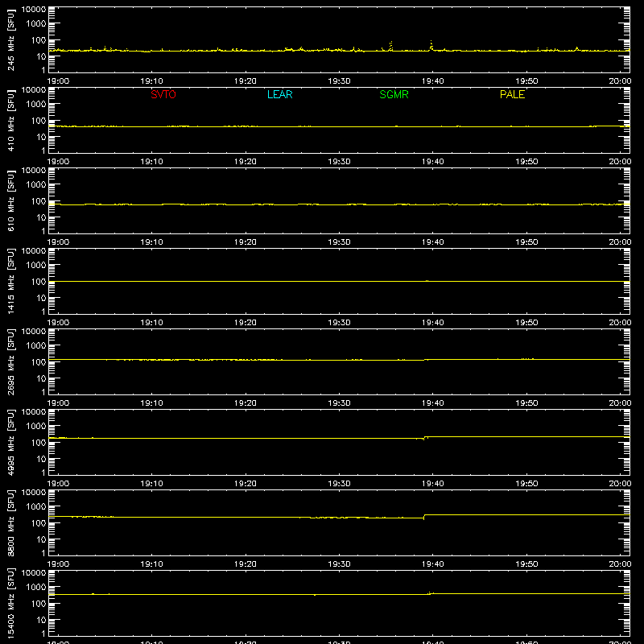Click 19:00 tick label under 1415 MHz plot
Viewport: 644px width, 644px height.
coord(58,323)
